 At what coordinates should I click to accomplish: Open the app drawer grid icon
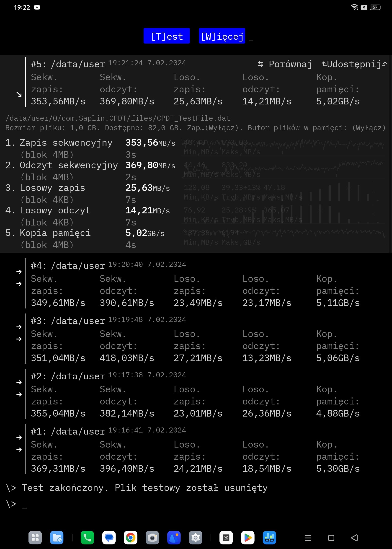pos(35,537)
